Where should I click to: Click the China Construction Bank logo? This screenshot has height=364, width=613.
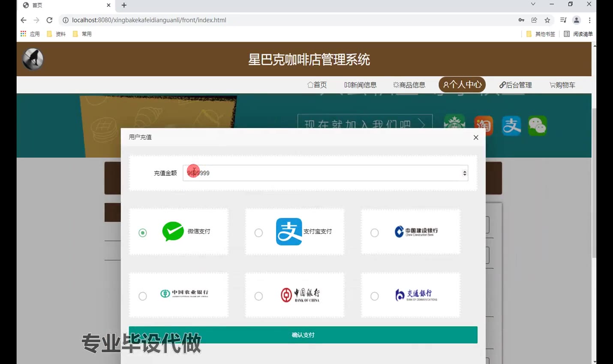tap(416, 232)
